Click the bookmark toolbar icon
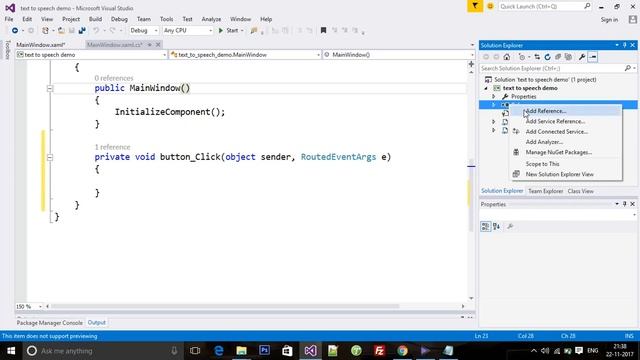Screen dimensions: 640x360 (x=323, y=31)
